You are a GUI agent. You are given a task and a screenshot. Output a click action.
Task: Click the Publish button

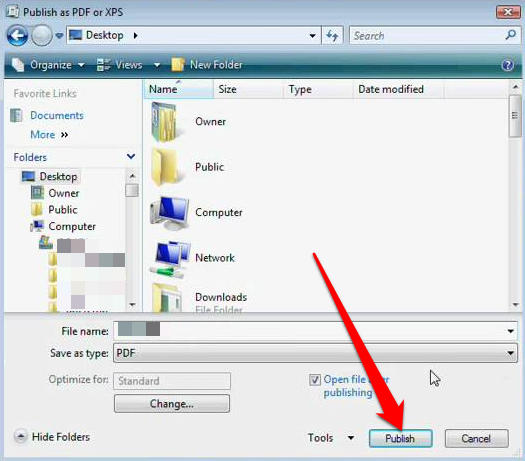[400, 438]
